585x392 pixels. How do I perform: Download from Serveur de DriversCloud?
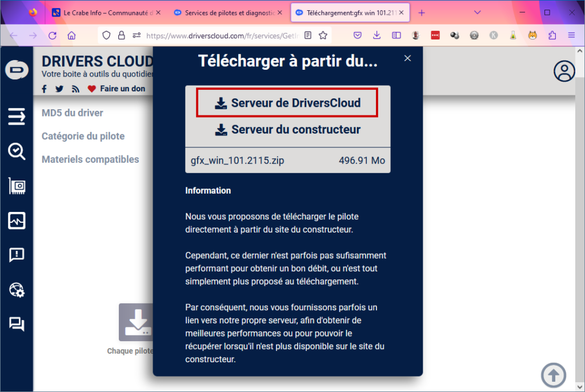point(287,103)
